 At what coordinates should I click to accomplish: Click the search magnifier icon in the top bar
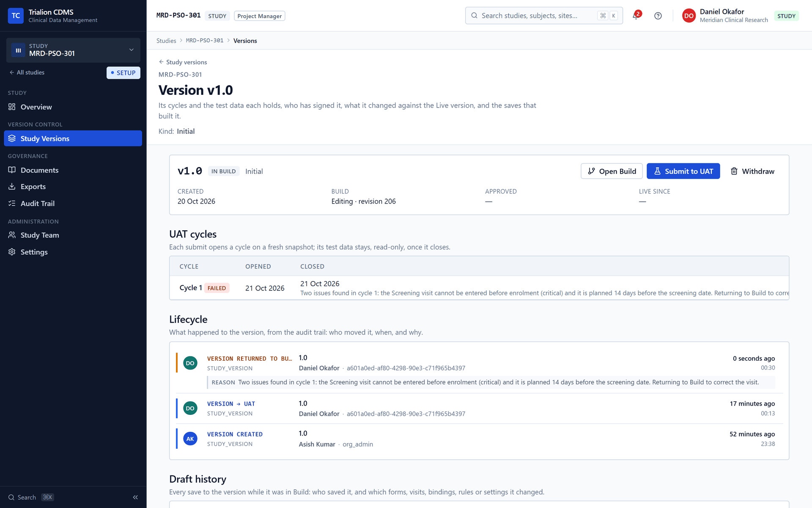tap(475, 16)
